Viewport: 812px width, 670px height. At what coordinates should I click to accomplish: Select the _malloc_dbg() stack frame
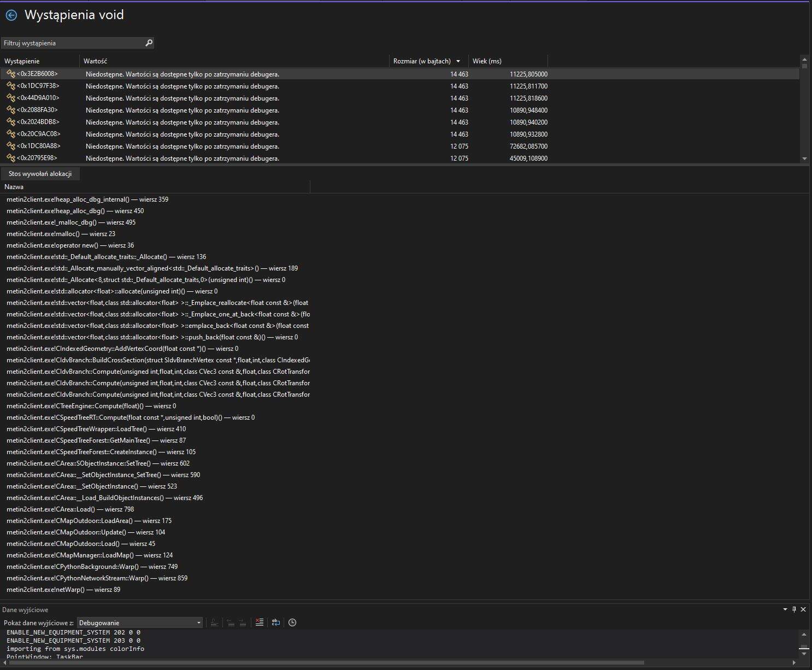71,222
